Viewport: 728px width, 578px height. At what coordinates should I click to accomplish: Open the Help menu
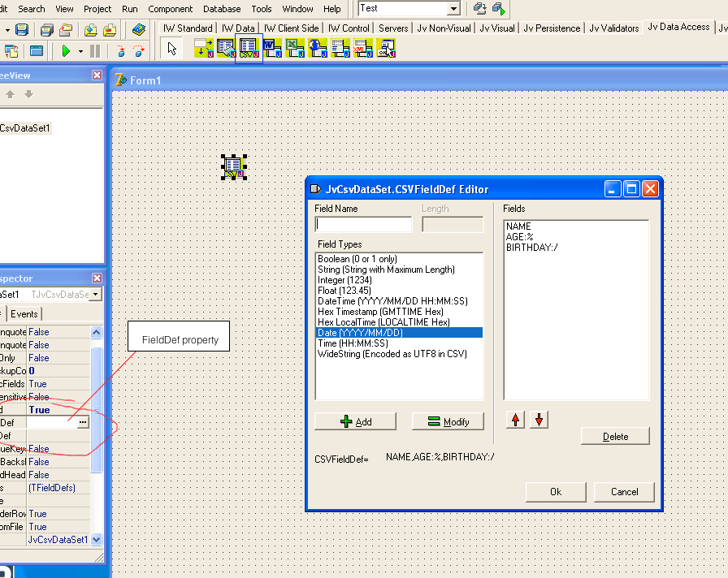click(332, 9)
